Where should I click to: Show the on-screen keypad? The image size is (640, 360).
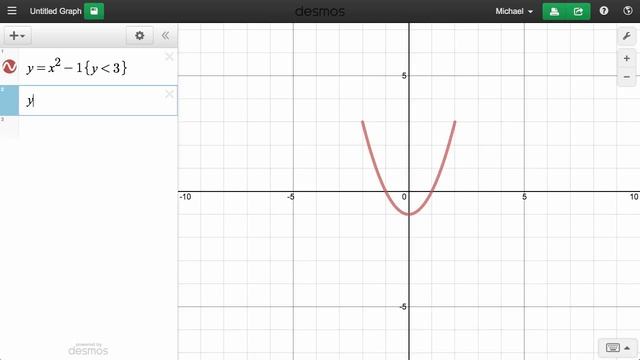(x=618, y=348)
